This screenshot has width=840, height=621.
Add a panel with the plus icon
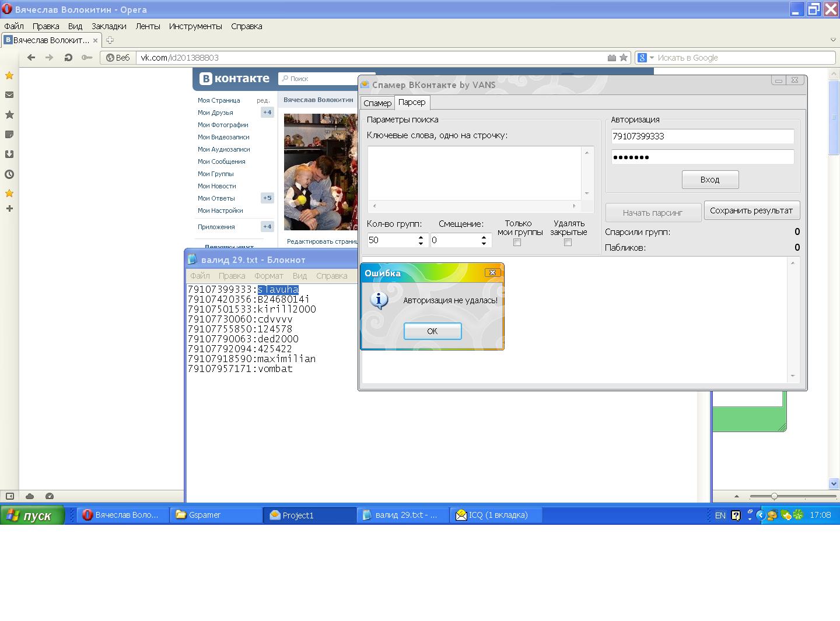pos(9,208)
